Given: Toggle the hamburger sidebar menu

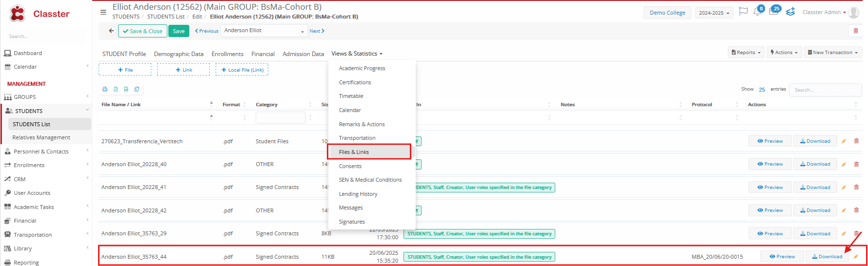Looking at the screenshot, I should click(x=103, y=12).
